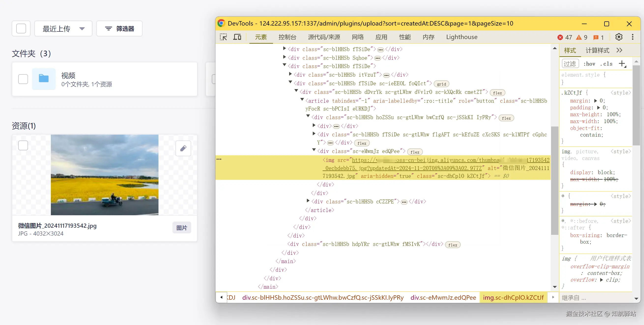Click the red error count icon
Viewport: 644px width, 325px height.
[x=560, y=37]
